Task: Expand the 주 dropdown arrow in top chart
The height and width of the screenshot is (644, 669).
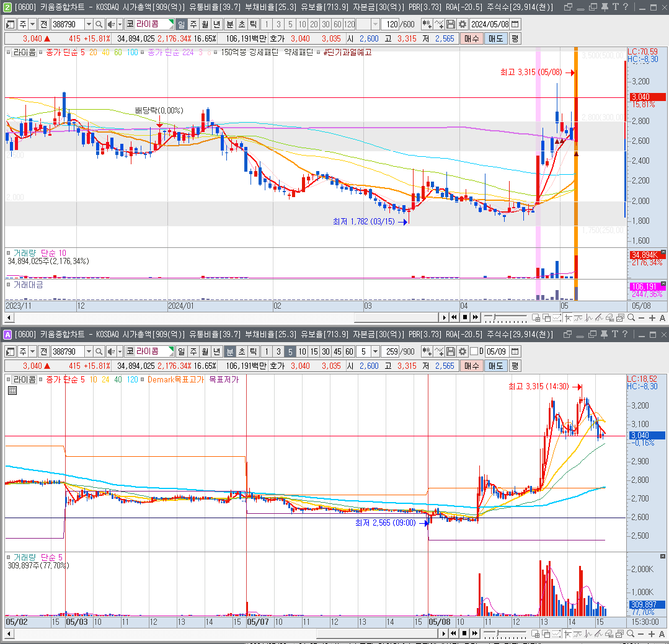Action: [x=33, y=24]
